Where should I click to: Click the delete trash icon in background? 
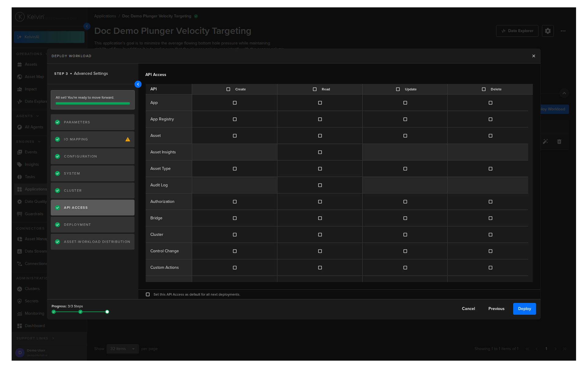click(559, 142)
